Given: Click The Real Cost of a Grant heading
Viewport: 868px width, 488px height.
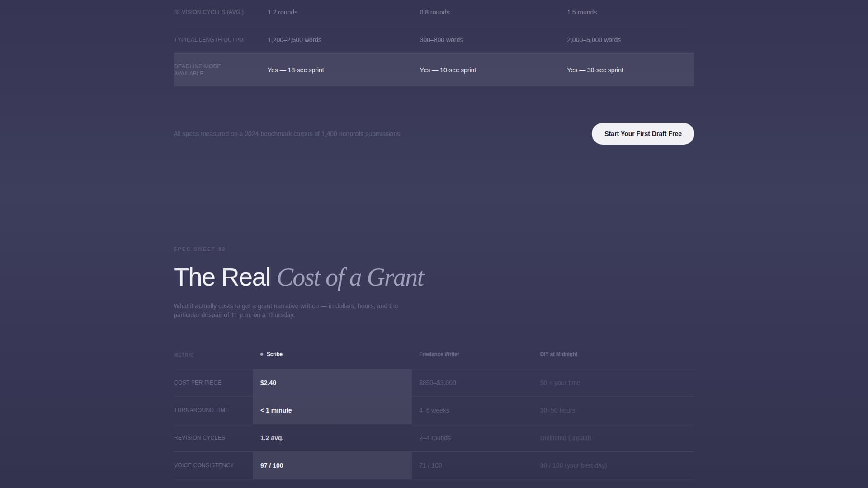Looking at the screenshot, I should 299,277.
